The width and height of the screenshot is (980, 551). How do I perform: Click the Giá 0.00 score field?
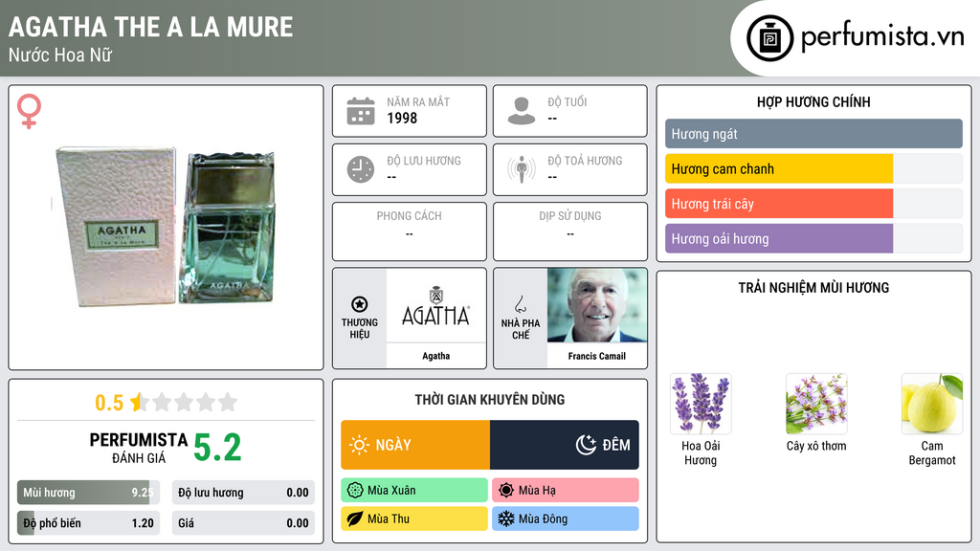(243, 523)
